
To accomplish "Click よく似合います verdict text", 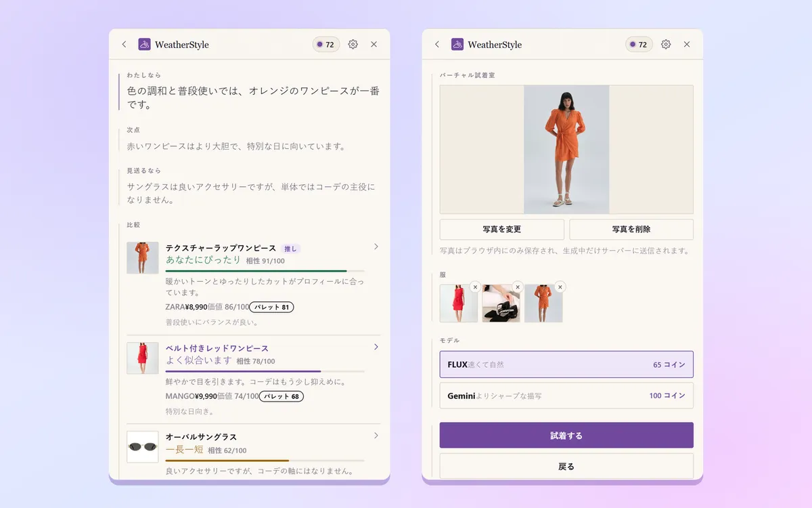I will (x=200, y=360).
